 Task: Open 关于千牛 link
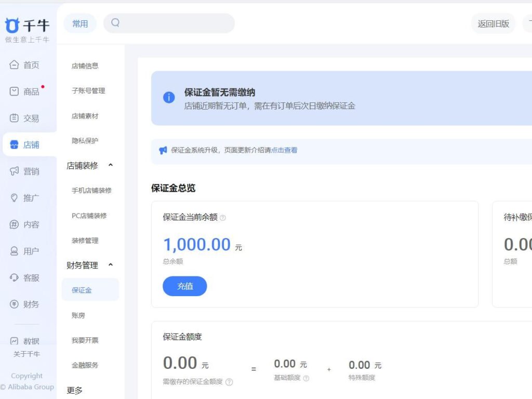click(x=27, y=354)
